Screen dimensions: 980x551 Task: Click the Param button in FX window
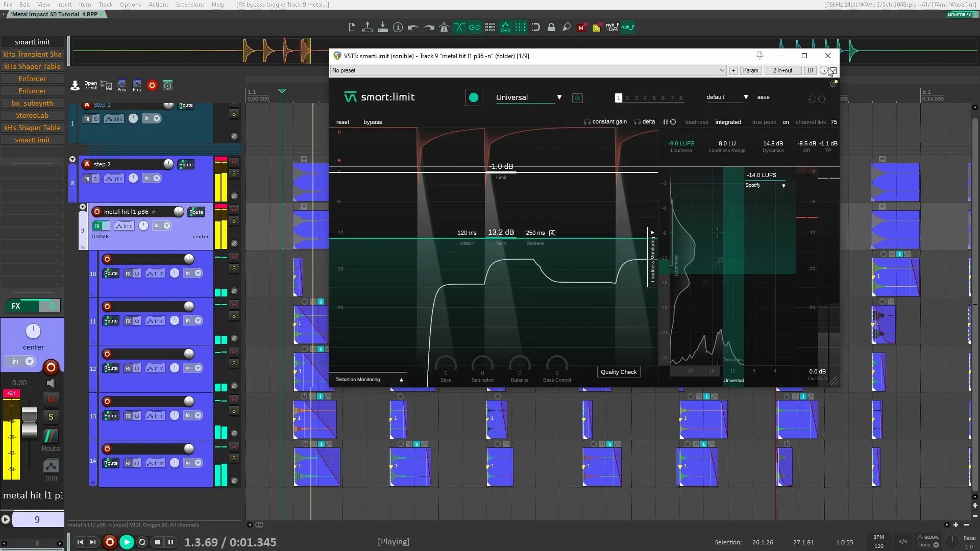(x=750, y=70)
